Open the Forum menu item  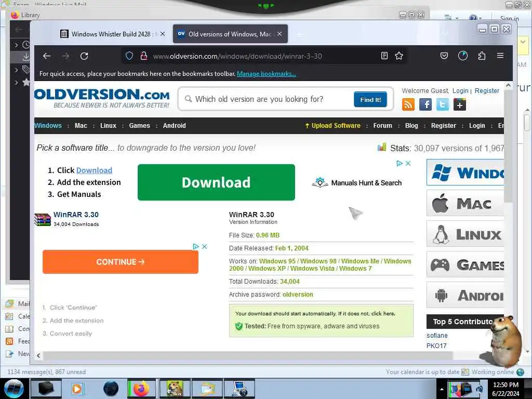point(383,126)
